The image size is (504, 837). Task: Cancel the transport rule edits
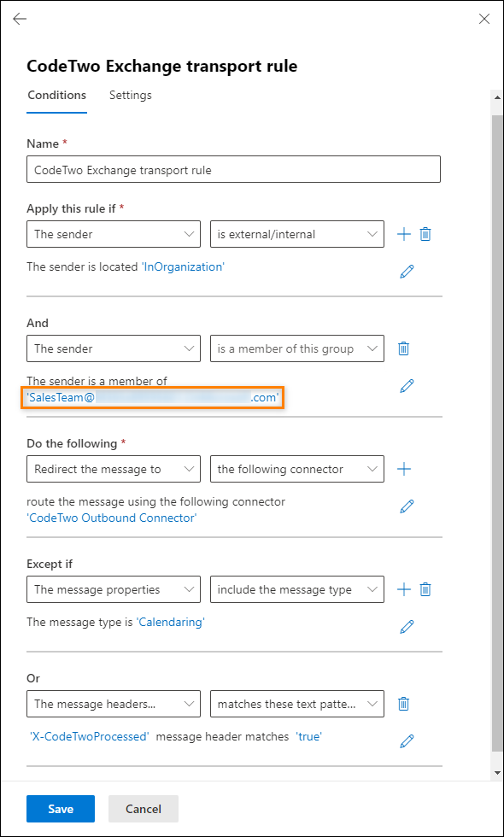click(144, 809)
